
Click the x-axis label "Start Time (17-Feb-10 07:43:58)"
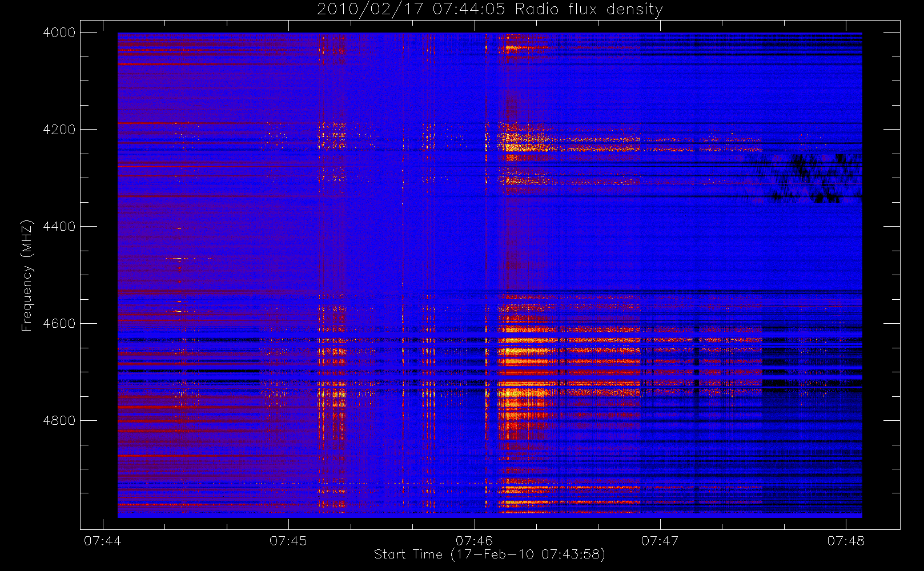(x=489, y=554)
